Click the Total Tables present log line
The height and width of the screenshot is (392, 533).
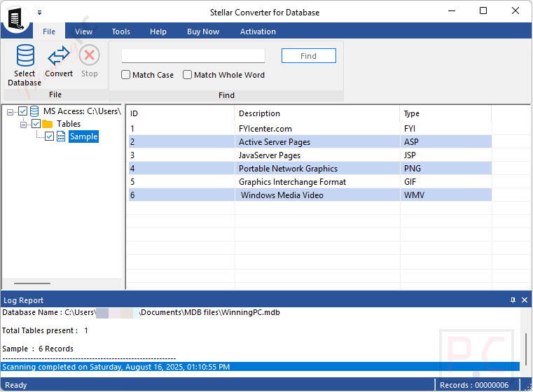(45, 331)
